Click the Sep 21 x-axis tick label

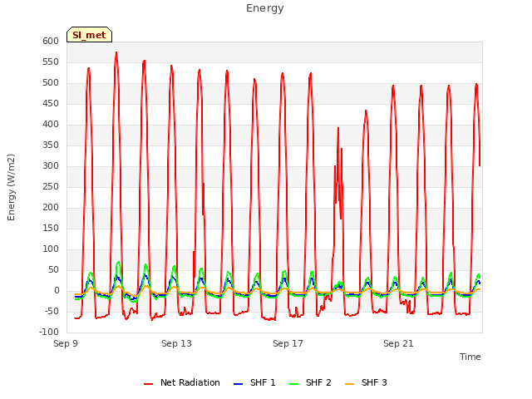(398, 343)
